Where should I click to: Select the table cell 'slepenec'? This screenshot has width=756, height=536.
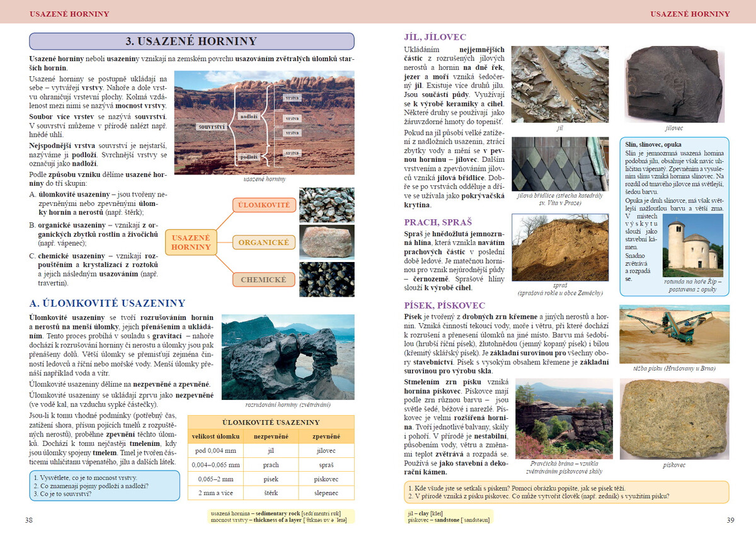coord(326,493)
